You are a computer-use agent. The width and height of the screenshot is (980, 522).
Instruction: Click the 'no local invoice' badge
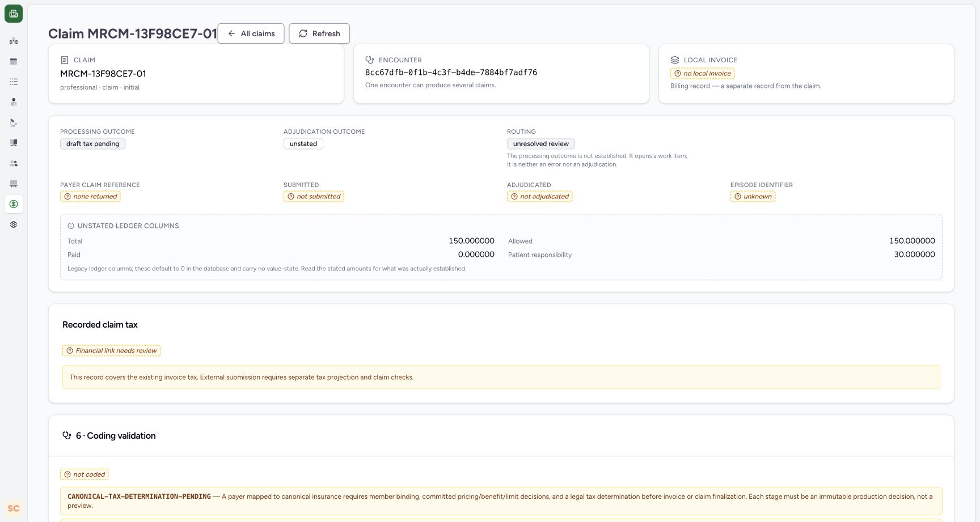[x=703, y=74]
